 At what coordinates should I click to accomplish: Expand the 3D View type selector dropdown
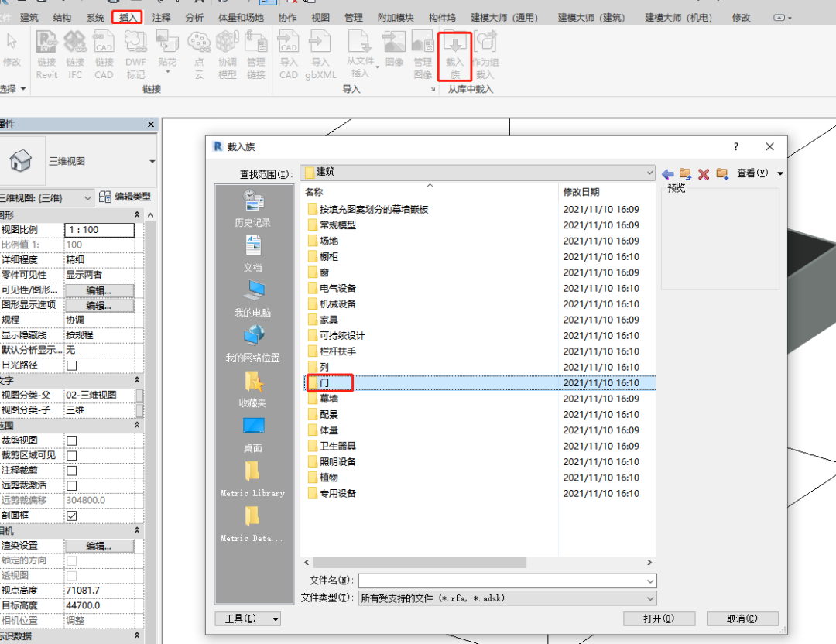click(x=152, y=161)
